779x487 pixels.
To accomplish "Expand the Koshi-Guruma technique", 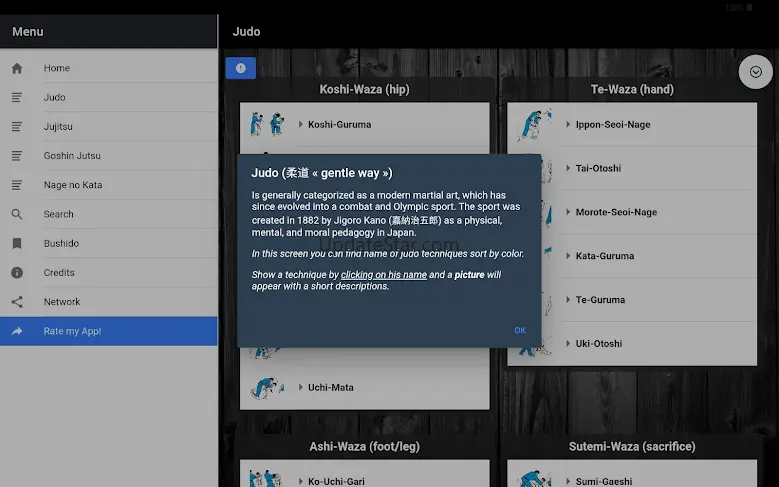I will tap(339, 125).
